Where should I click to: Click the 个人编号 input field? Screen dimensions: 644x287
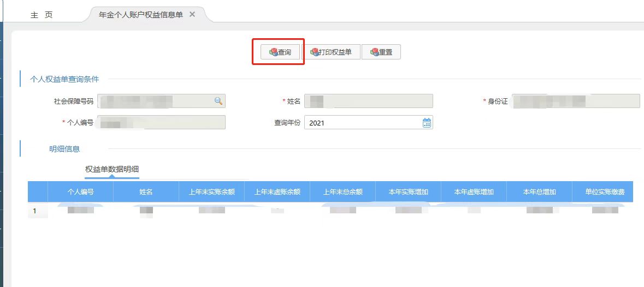pyautogui.click(x=161, y=123)
